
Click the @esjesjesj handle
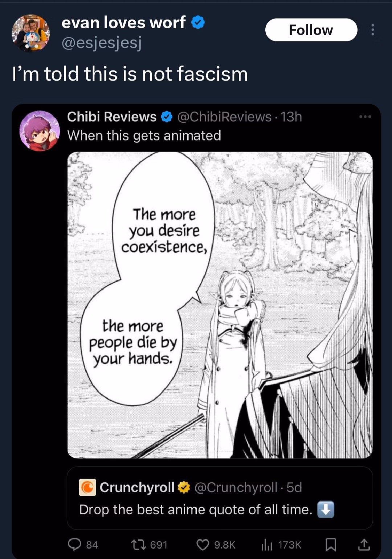102,43
